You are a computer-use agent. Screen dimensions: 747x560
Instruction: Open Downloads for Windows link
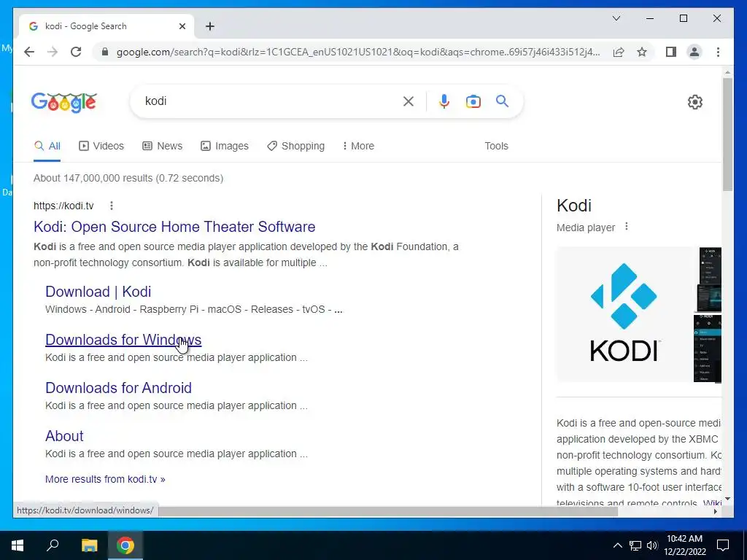[123, 340]
